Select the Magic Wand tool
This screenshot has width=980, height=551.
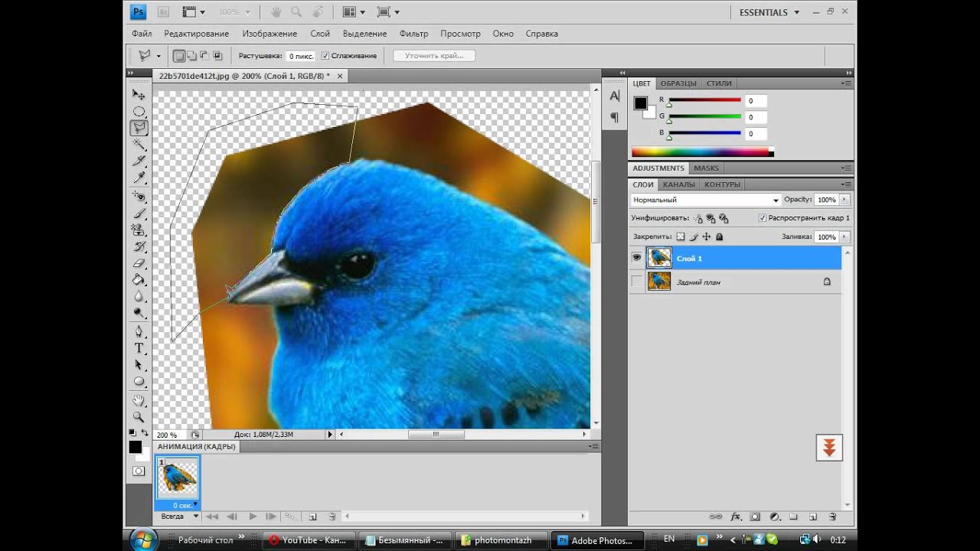(139, 145)
